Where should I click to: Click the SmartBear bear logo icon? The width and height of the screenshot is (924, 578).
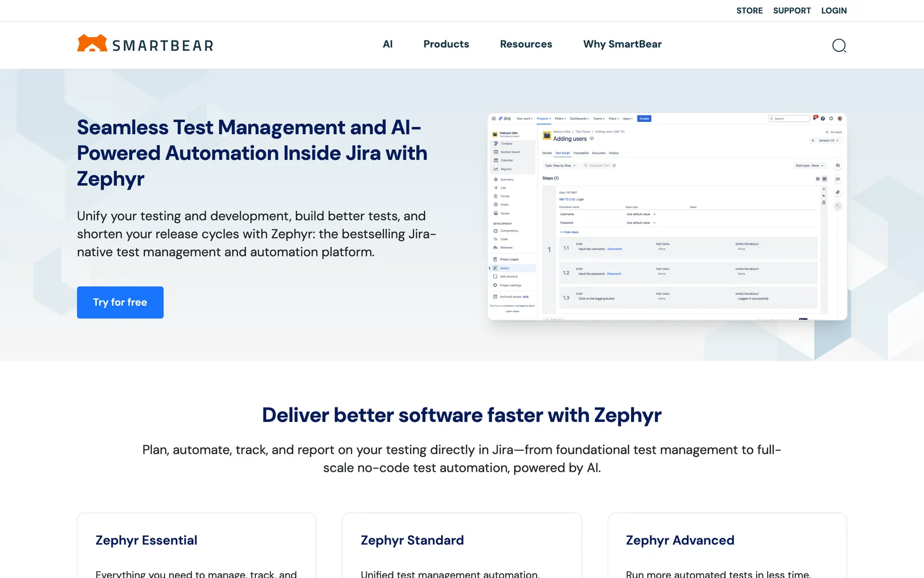(x=92, y=43)
